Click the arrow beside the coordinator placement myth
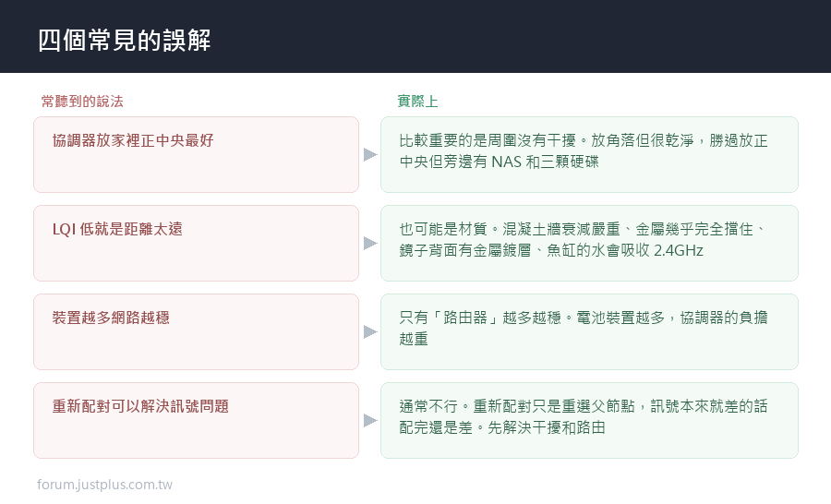 point(370,155)
